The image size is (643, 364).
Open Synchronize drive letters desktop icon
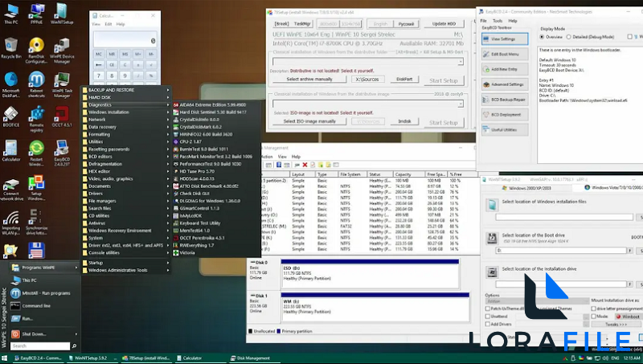click(x=36, y=222)
